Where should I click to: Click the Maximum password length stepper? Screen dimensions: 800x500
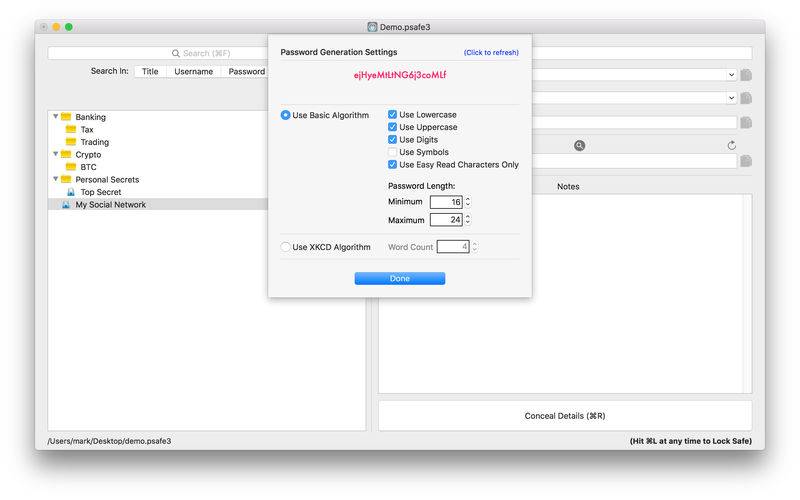[x=468, y=220]
